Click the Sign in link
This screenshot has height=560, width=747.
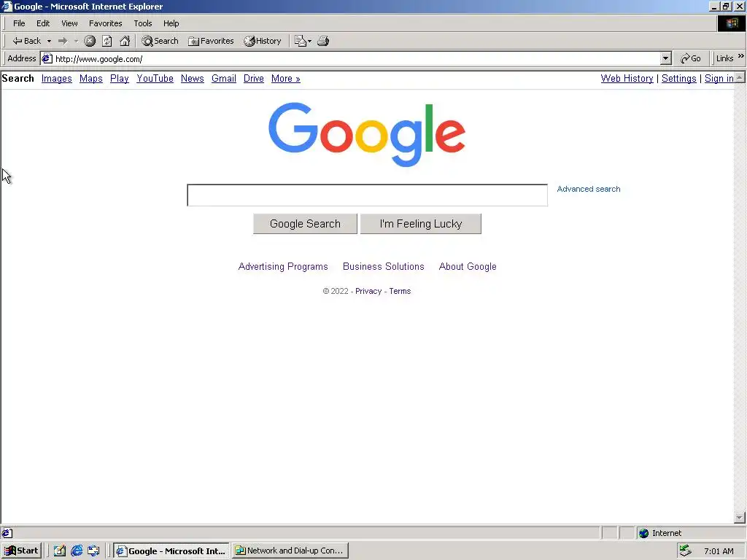click(x=719, y=79)
